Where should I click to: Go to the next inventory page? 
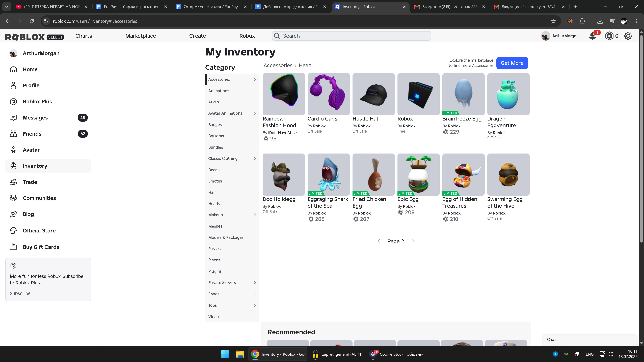pos(413,241)
